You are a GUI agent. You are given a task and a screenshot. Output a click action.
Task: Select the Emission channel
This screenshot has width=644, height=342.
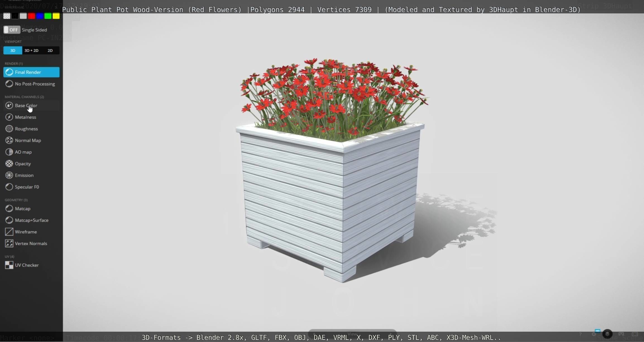coord(31,175)
